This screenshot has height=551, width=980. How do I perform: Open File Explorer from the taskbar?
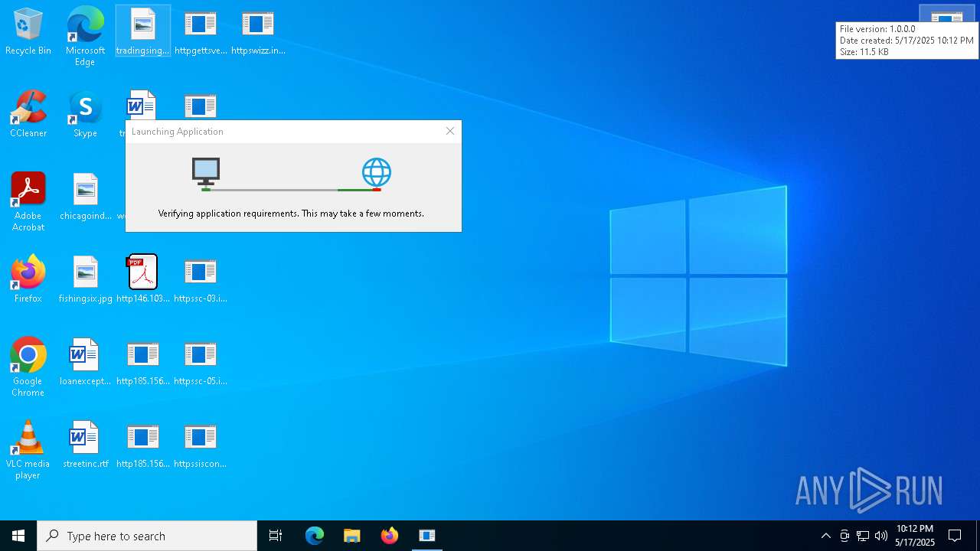[352, 536]
